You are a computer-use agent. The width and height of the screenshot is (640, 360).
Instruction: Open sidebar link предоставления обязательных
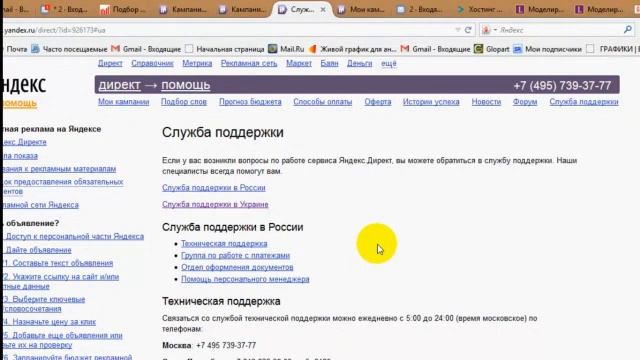[63, 186]
